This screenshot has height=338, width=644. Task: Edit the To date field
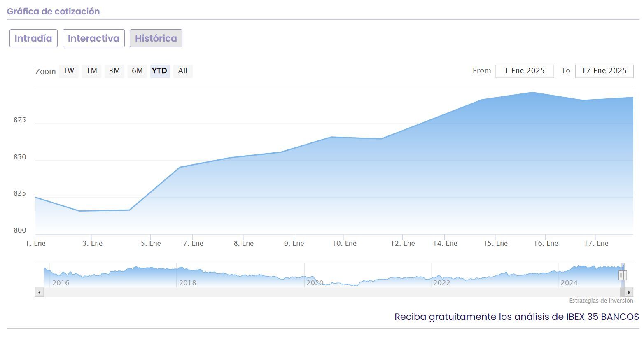click(x=604, y=71)
